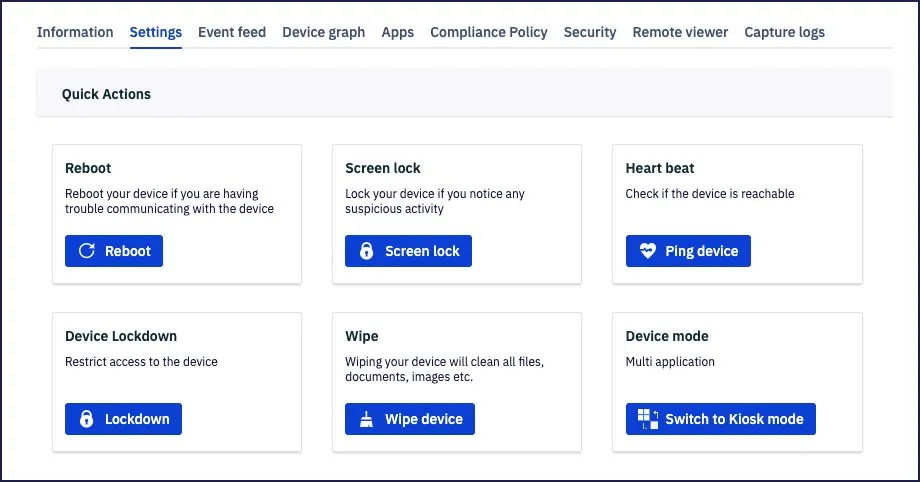Click Switch to Kiosk mode text
Viewport: 920px width, 482px height.
[x=734, y=419]
